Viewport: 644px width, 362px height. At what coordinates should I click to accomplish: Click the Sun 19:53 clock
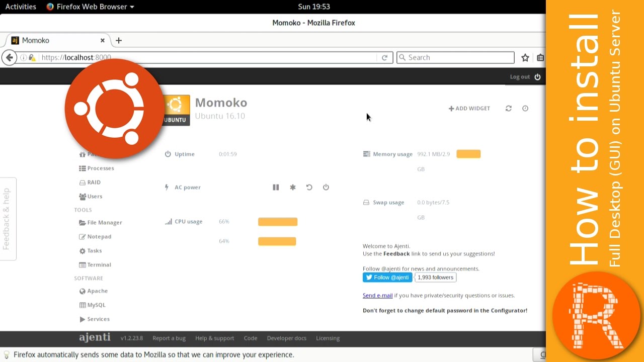pos(313,7)
